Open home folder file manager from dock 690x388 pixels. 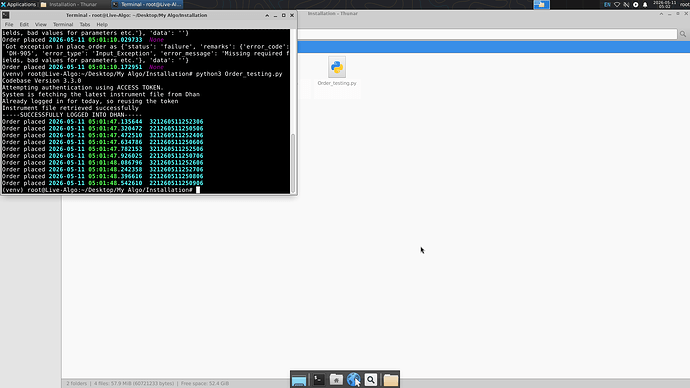click(x=336, y=380)
